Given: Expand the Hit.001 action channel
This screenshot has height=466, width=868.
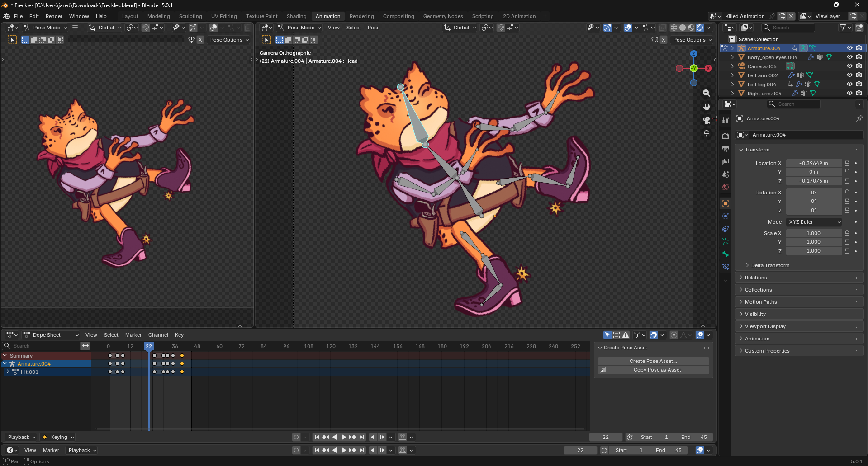Looking at the screenshot, I should (8, 372).
